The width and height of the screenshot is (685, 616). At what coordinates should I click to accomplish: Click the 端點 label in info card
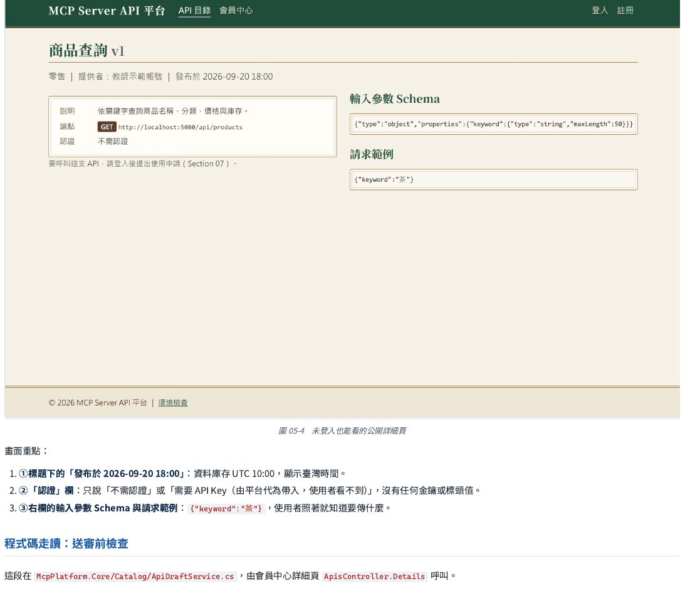(67, 127)
